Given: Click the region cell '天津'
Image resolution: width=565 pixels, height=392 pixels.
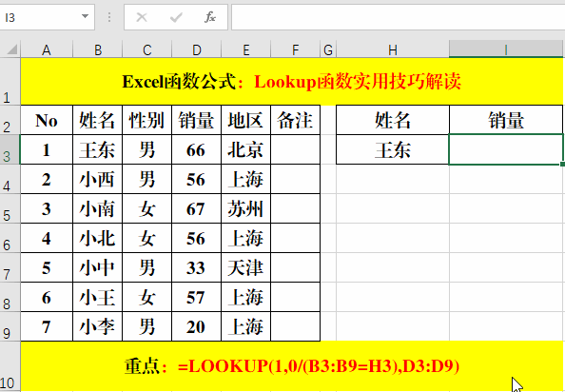Looking at the screenshot, I should [245, 267].
